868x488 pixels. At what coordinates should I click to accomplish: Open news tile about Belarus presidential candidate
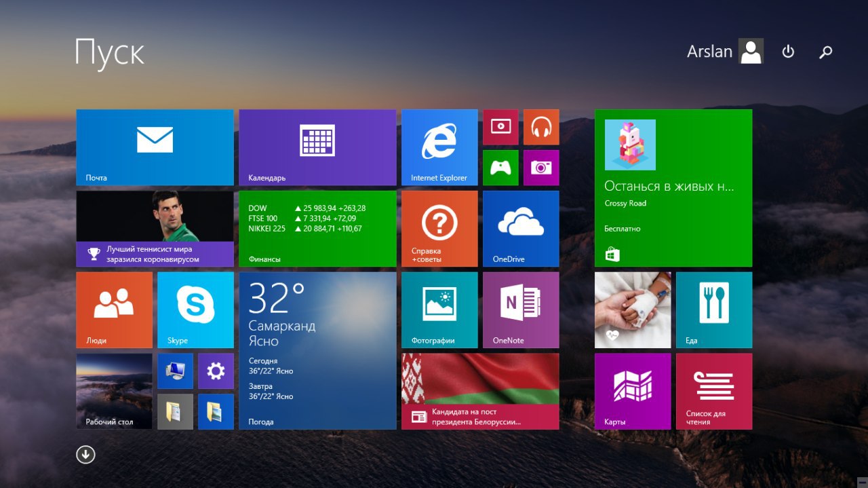pyautogui.click(x=480, y=392)
